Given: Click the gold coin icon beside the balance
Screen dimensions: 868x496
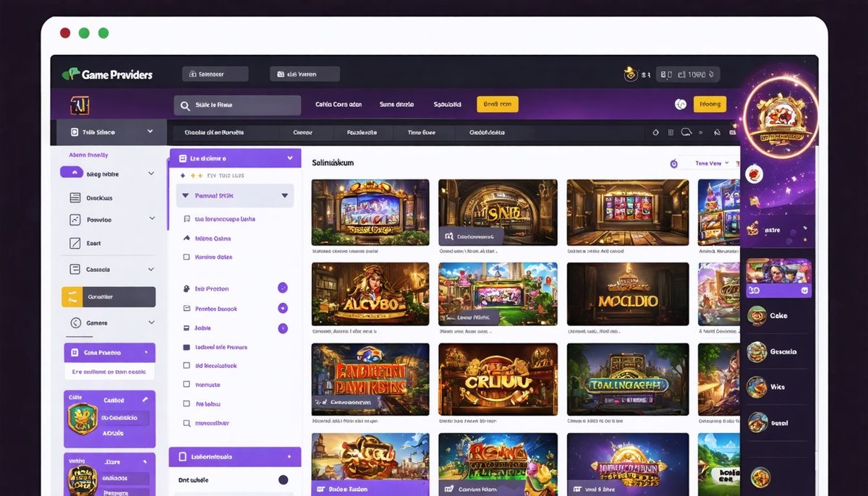Looking at the screenshot, I should (629, 74).
